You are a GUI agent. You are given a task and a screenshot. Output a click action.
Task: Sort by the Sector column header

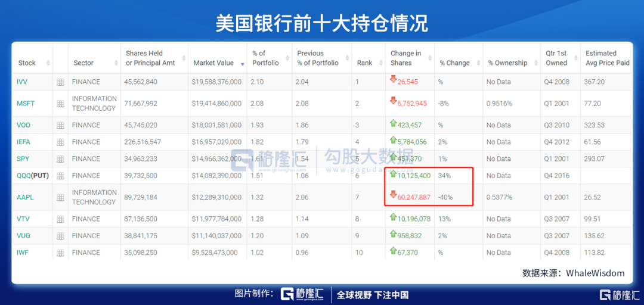tap(83, 63)
